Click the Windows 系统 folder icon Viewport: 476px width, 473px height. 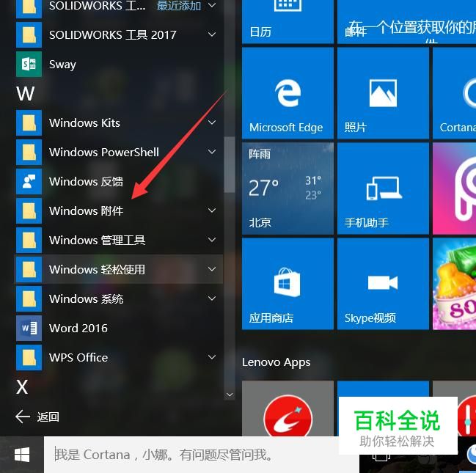[29, 298]
